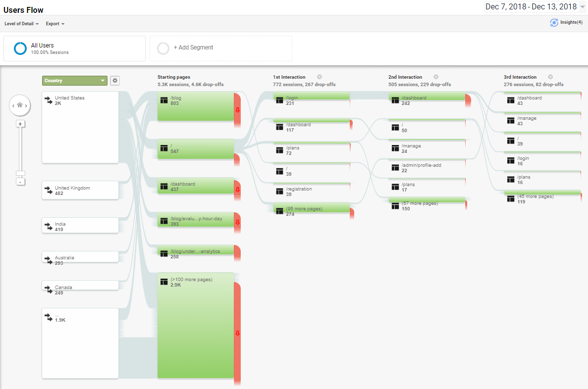Screen dimensions: 588x389
Task: Select the All Users segment circle
Action: click(20, 48)
